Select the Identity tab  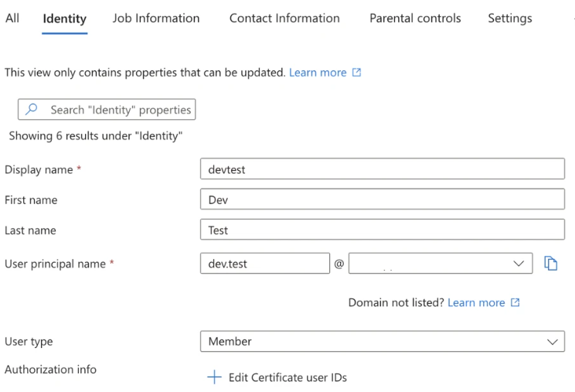coord(65,19)
